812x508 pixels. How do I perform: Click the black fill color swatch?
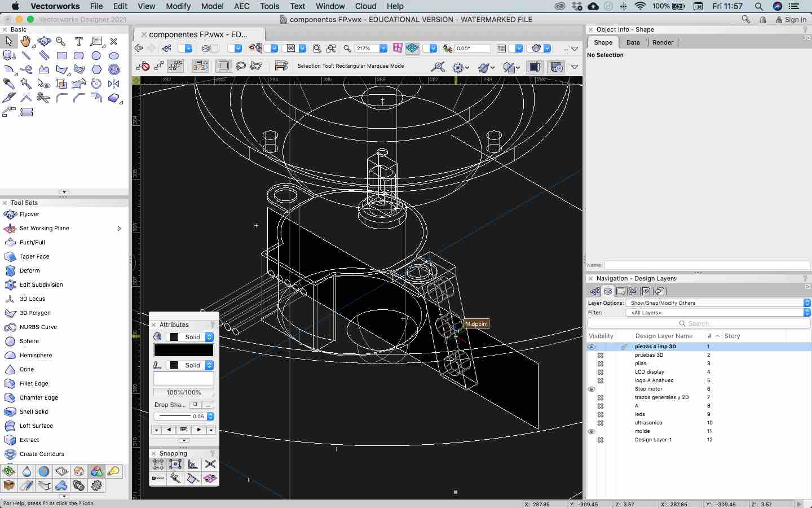[184, 351]
